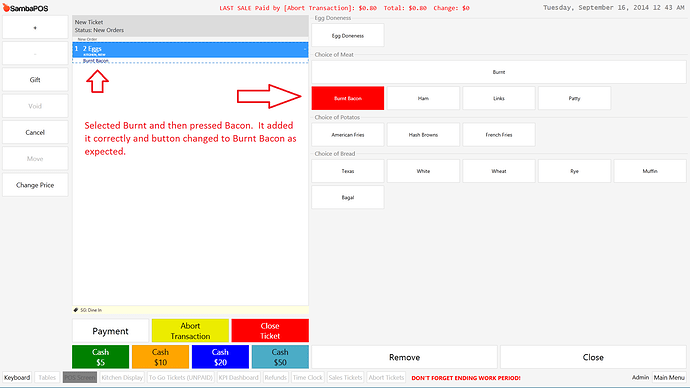The image size is (690, 388).
Task: Select the Burnt prefix modifier
Action: coord(499,72)
